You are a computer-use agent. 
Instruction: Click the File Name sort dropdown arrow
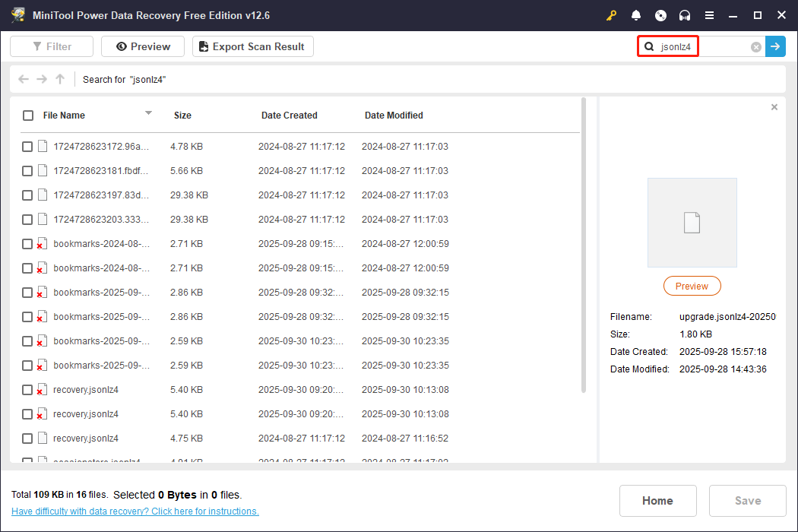148,113
